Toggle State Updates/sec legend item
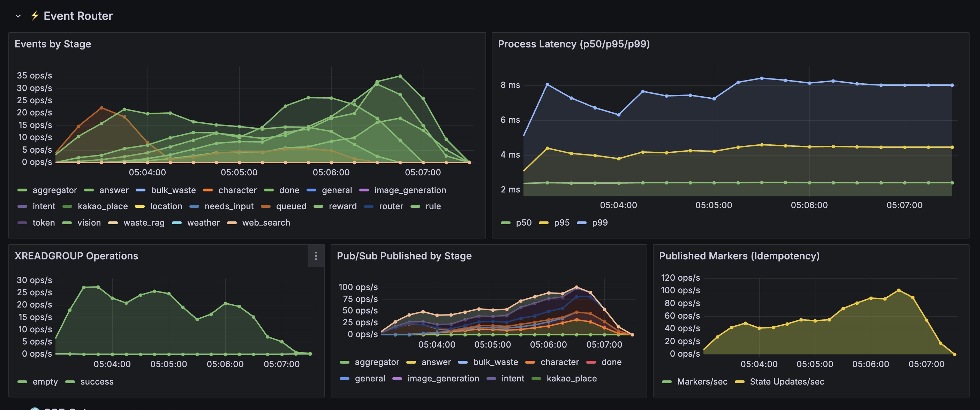 (786, 381)
